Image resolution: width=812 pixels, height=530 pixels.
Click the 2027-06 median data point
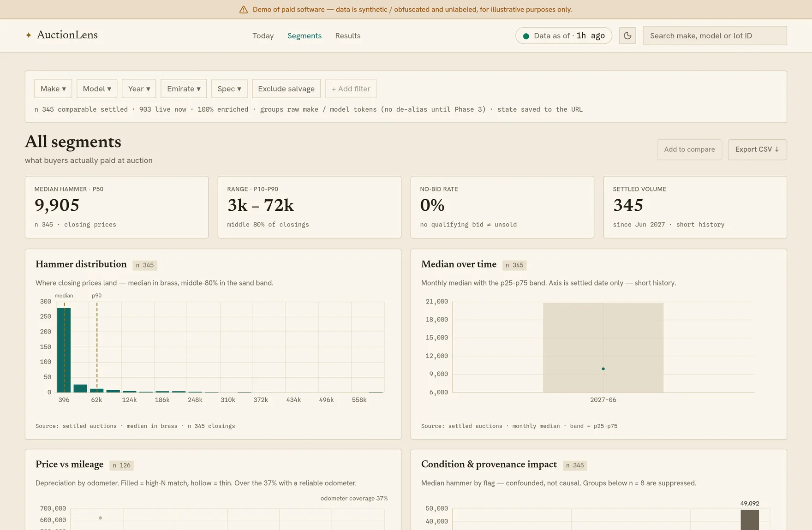[603, 369]
